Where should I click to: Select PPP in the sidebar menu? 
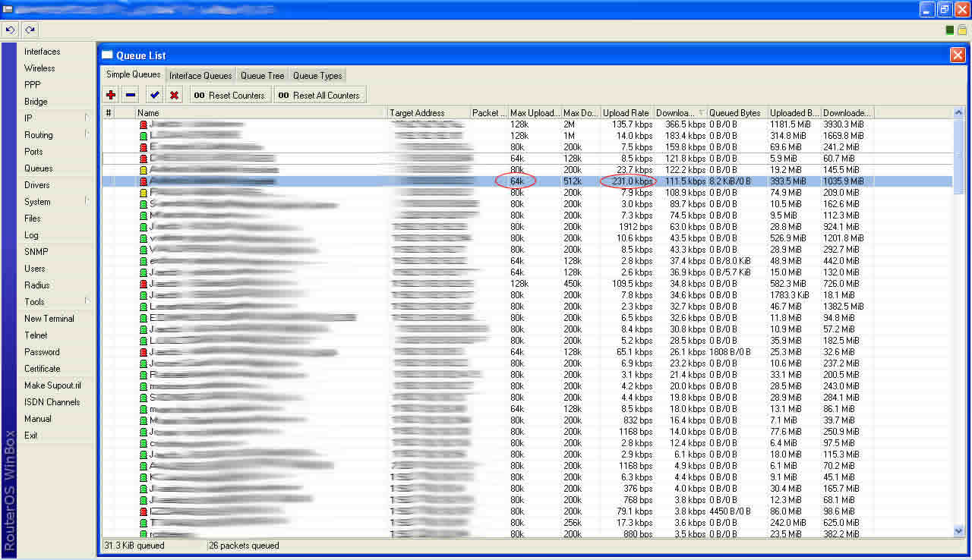point(33,85)
